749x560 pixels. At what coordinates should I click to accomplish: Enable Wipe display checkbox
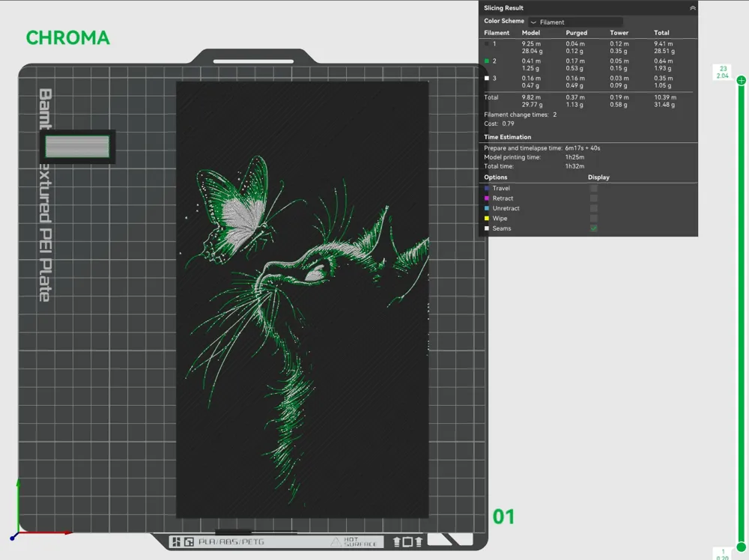pyautogui.click(x=594, y=218)
